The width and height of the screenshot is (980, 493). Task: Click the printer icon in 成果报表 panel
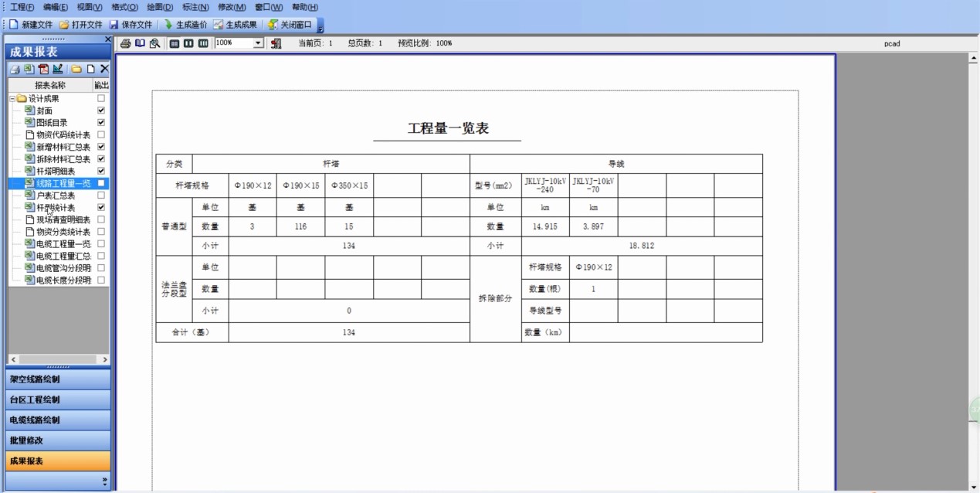click(14, 69)
